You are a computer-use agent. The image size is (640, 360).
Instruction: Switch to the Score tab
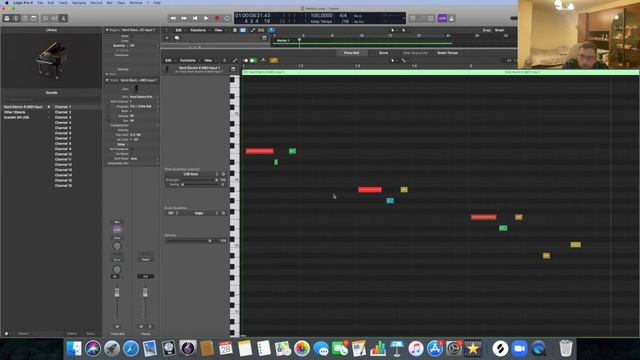tap(383, 53)
